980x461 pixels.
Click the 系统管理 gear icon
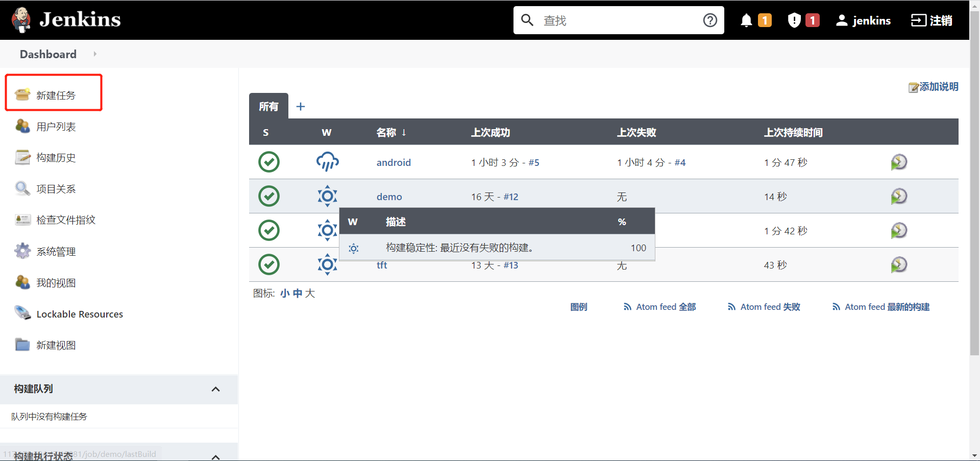(22, 251)
